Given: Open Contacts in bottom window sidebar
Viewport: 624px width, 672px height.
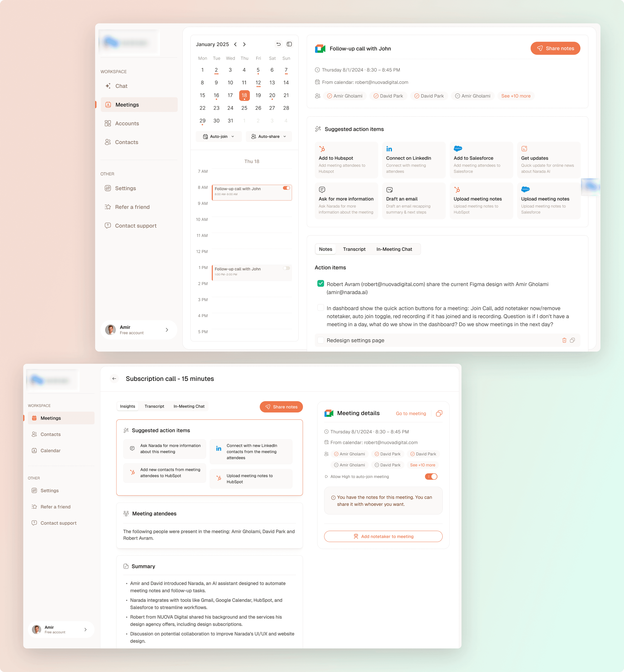Looking at the screenshot, I should [61, 434].
